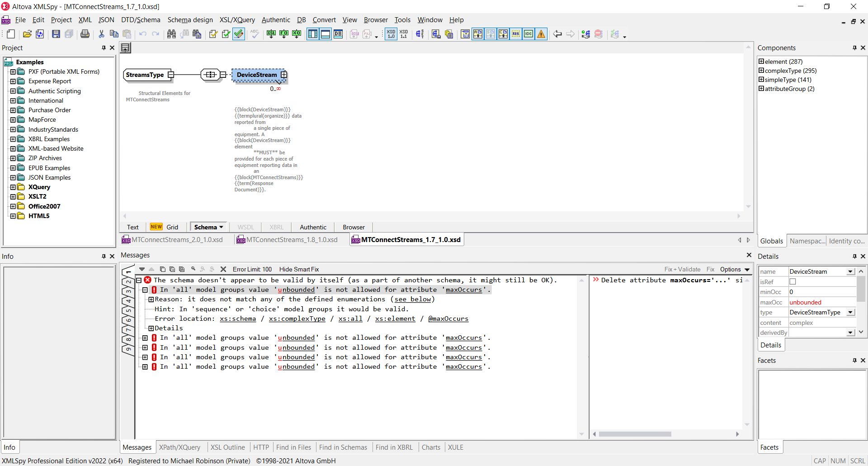
Task: Open the type dropdown showing DeviceStreamType
Action: [851, 312]
